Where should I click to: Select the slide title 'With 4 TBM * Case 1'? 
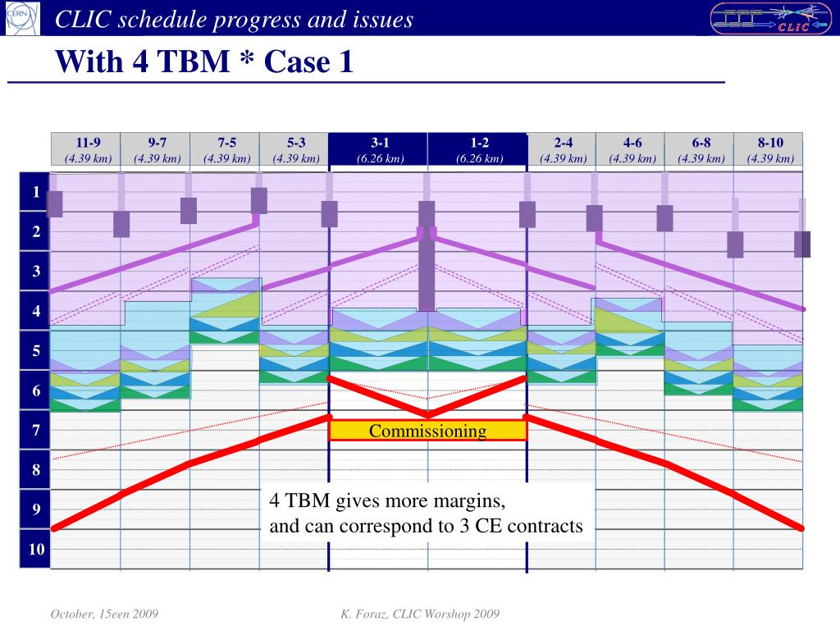click(204, 61)
